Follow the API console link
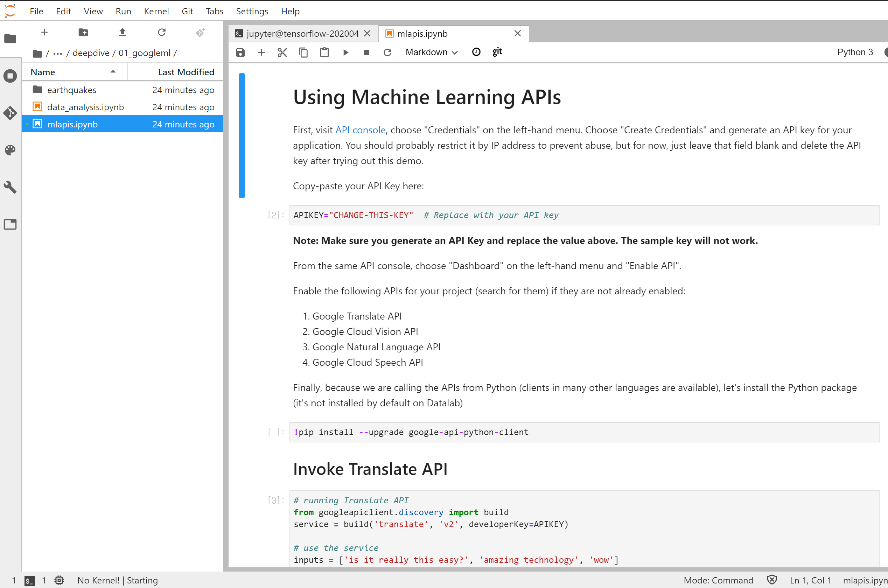Viewport: 888px width, 588px height. tap(360, 130)
